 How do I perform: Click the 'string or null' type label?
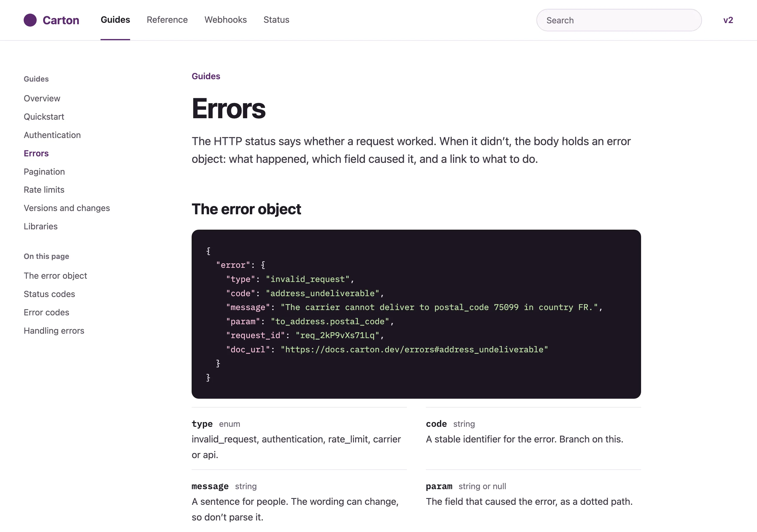[x=482, y=486]
